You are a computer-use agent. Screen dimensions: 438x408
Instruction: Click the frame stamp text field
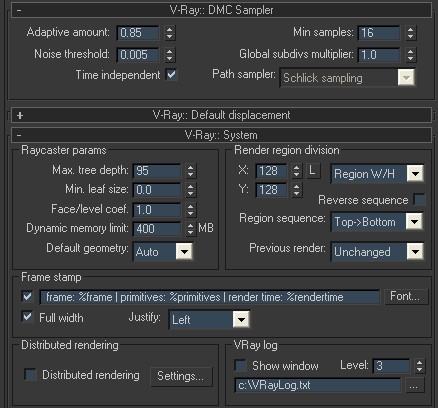tap(210, 297)
